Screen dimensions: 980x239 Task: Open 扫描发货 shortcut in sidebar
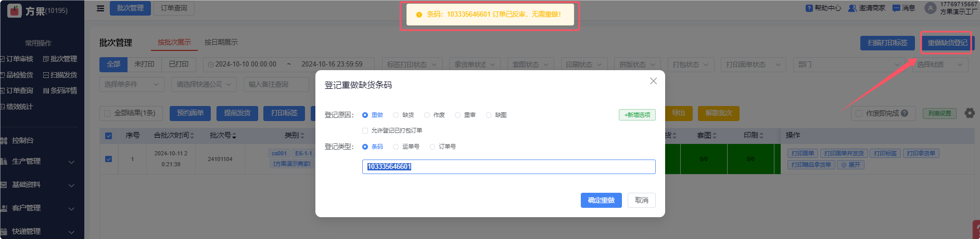point(60,75)
